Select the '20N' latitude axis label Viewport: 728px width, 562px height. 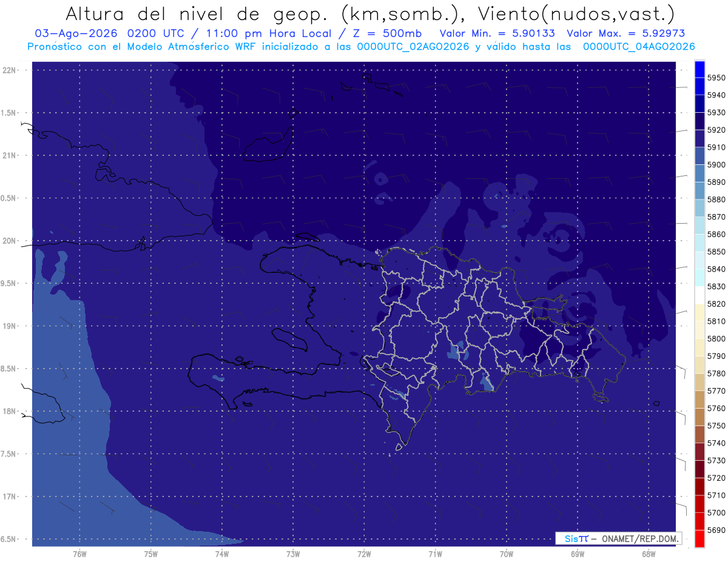point(9,241)
